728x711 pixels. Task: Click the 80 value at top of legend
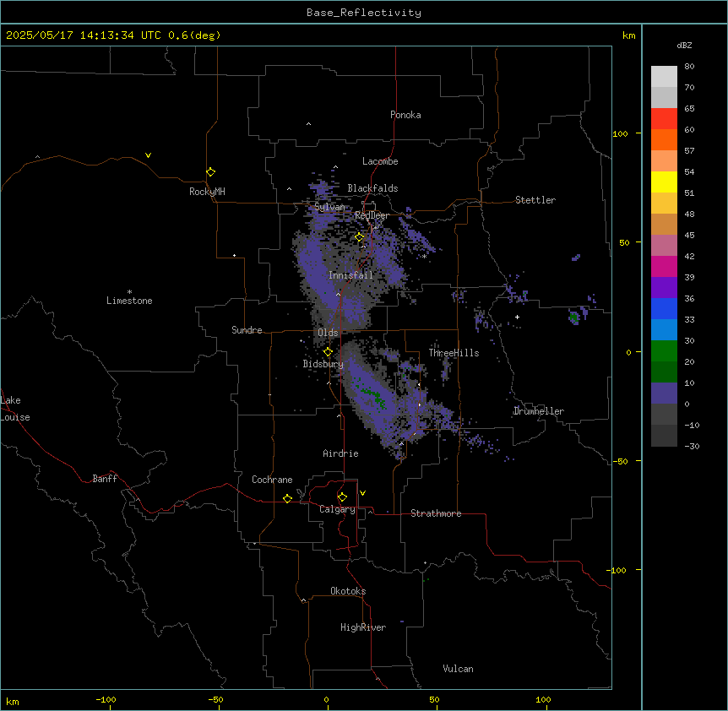coord(689,67)
